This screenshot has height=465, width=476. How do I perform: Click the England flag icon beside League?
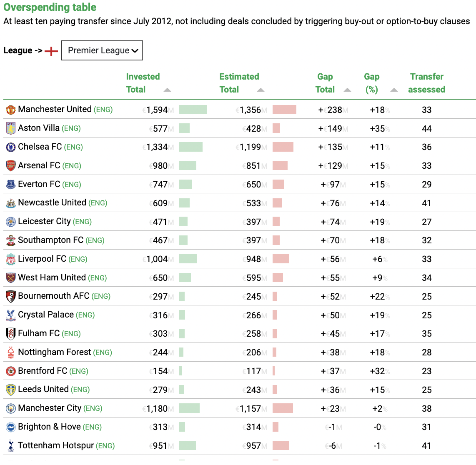coord(51,51)
